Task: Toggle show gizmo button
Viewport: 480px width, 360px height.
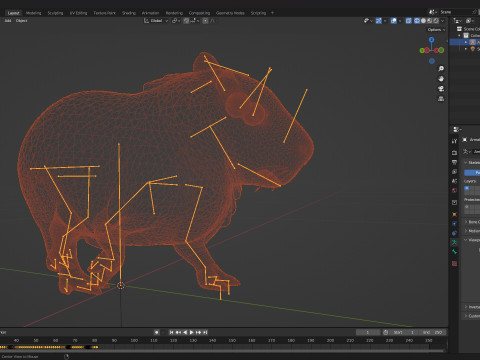Action: tap(379, 21)
